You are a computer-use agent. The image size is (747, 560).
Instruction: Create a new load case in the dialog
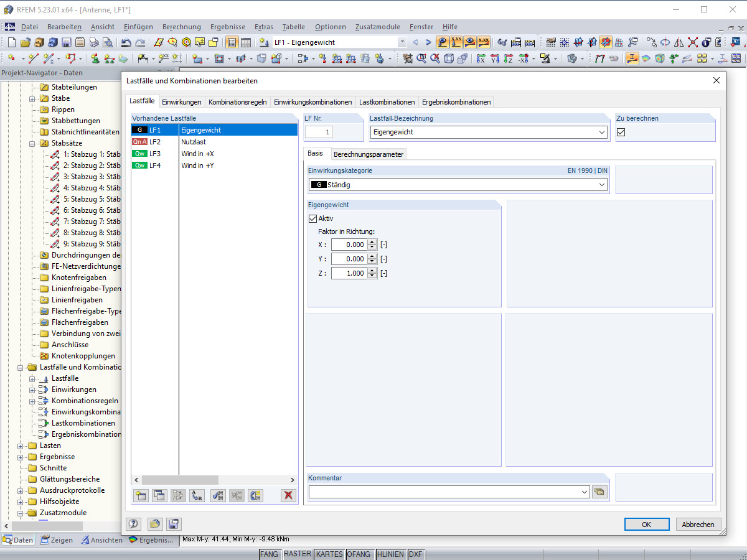tap(141, 495)
